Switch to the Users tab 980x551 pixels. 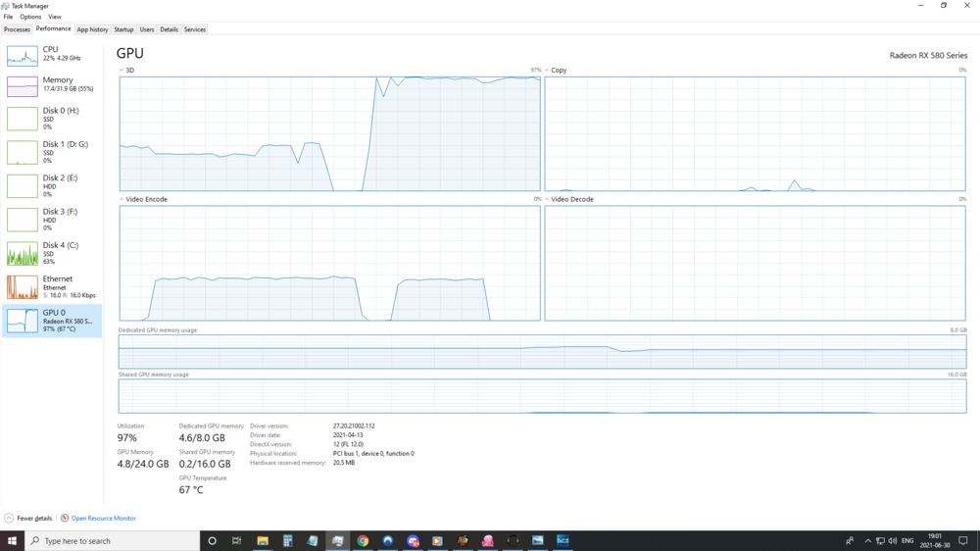pyautogui.click(x=147, y=29)
